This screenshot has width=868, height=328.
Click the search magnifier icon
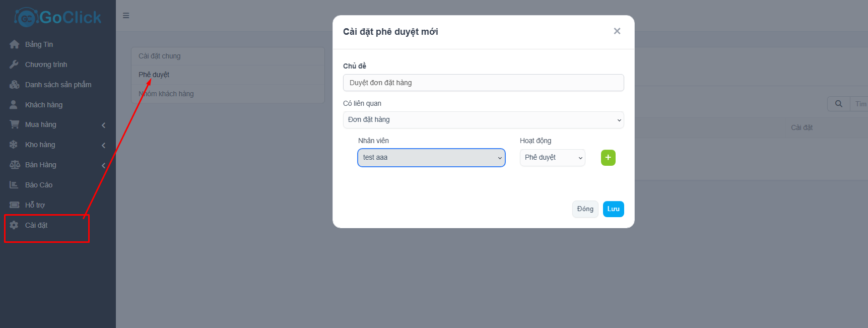click(x=838, y=104)
